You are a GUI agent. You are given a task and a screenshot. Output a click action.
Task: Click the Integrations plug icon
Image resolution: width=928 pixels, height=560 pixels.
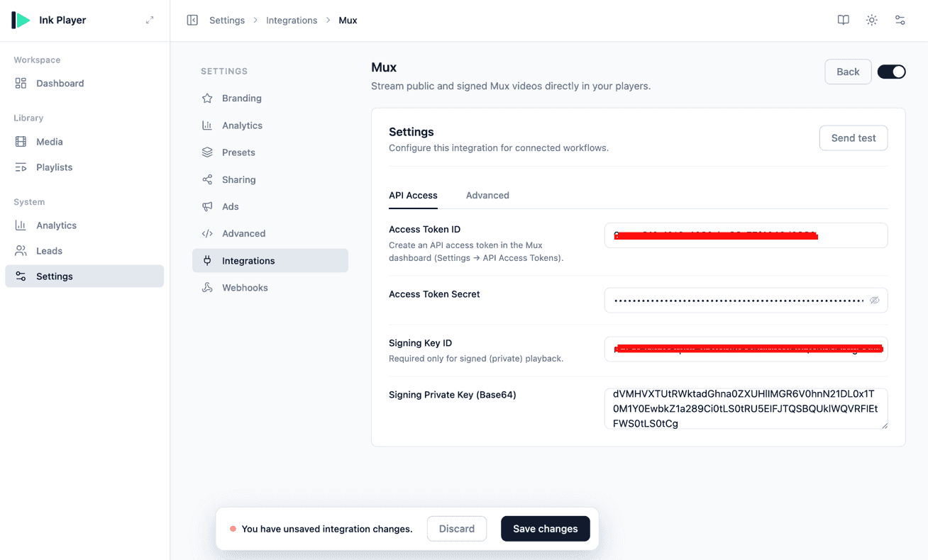(207, 260)
